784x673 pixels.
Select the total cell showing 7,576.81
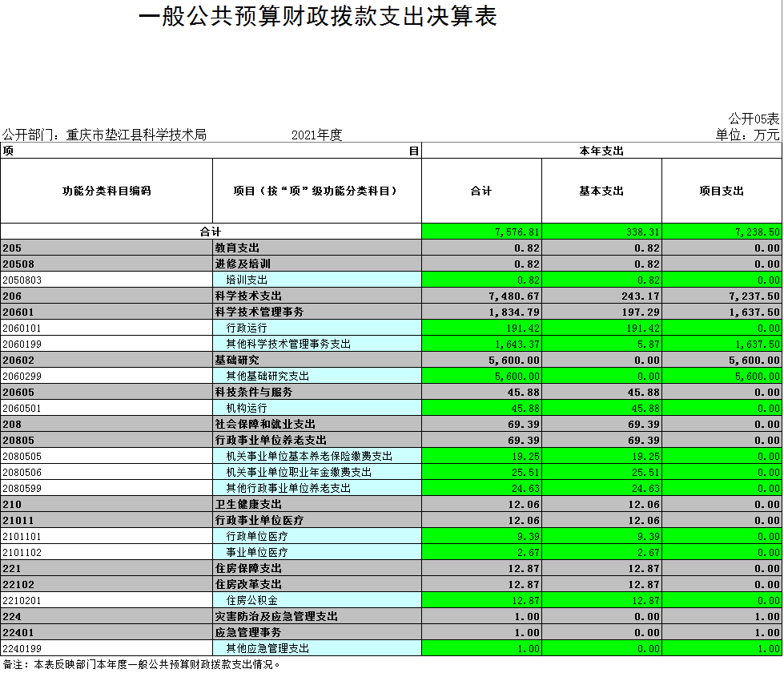coord(481,232)
